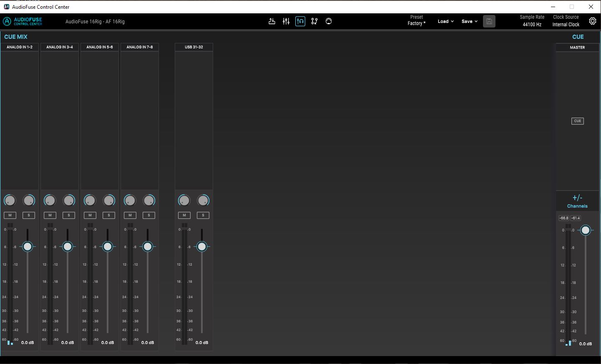Solo the ANALOG IN 3-4 channel
The image size is (601, 364).
pyautogui.click(x=68, y=215)
